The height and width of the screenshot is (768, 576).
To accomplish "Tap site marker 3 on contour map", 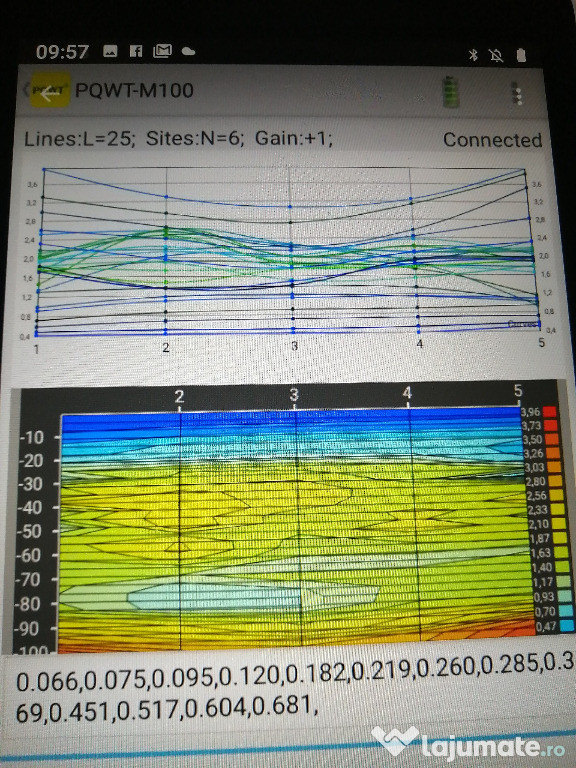I will [x=294, y=395].
